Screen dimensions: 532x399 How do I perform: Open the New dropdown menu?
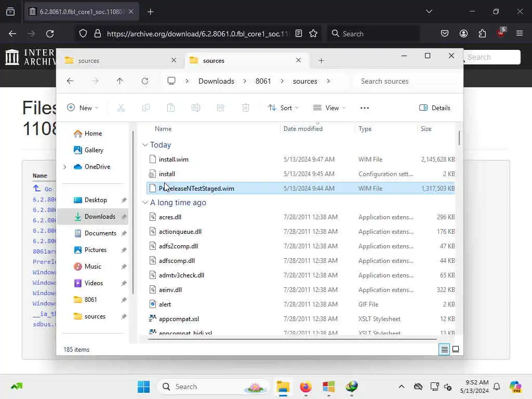click(x=83, y=108)
